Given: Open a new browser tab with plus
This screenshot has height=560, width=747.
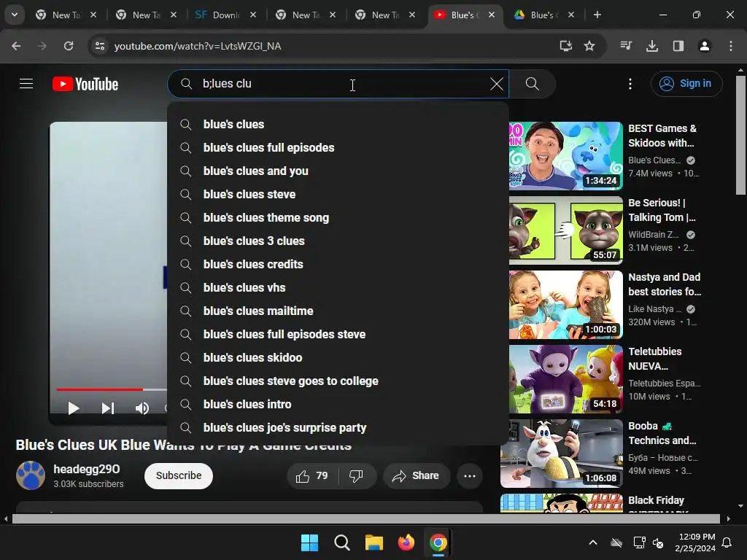Looking at the screenshot, I should [597, 15].
